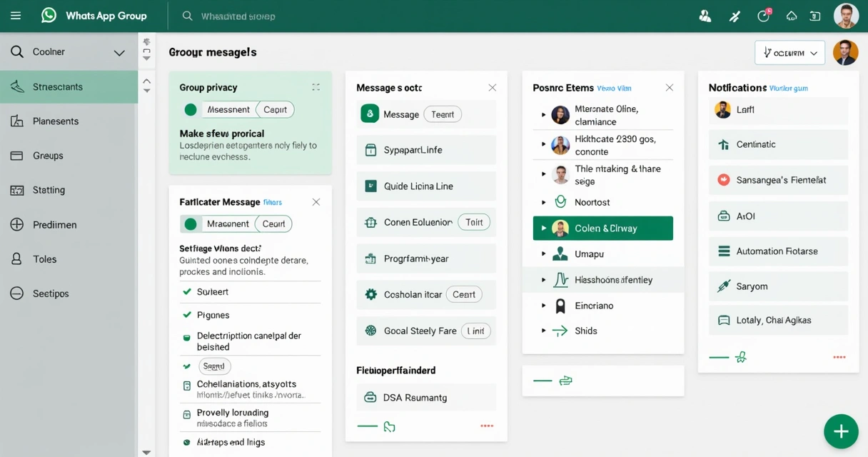Click the globe icon beside Gocal Steely Fare
868x457 pixels.
pos(370,331)
